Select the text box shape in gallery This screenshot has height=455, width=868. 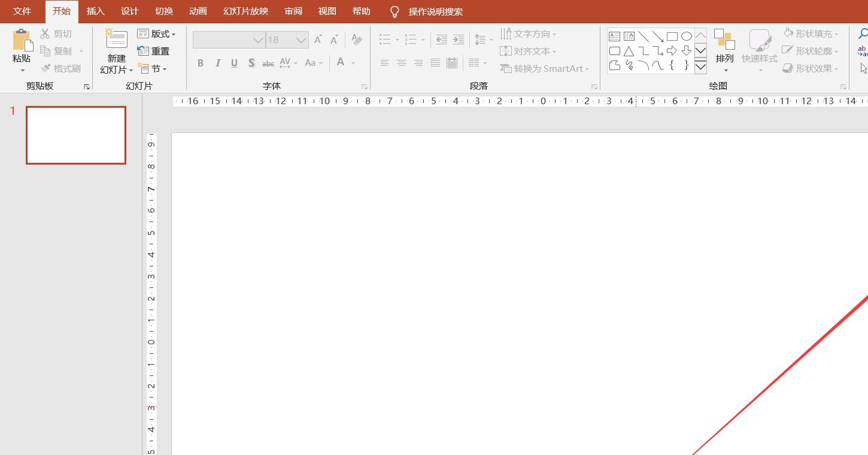[614, 37]
